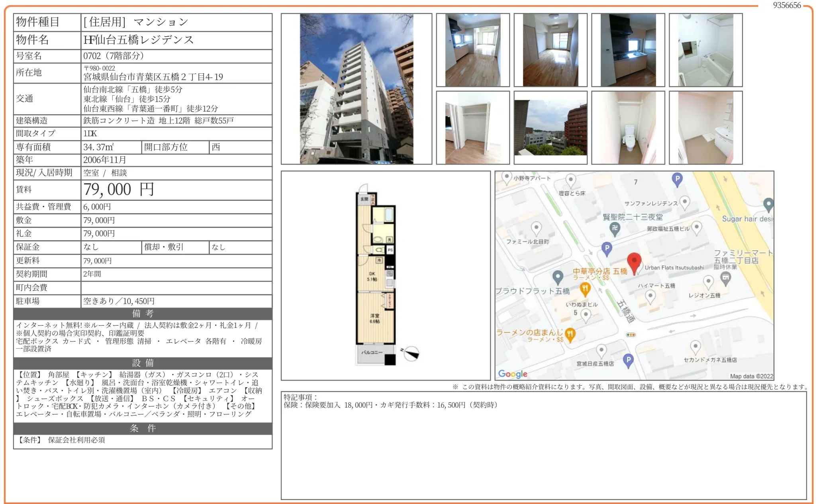819x504 pixels.
Task: Click the ラーメンの店まんじ restaurant marker
Action: coord(570,334)
